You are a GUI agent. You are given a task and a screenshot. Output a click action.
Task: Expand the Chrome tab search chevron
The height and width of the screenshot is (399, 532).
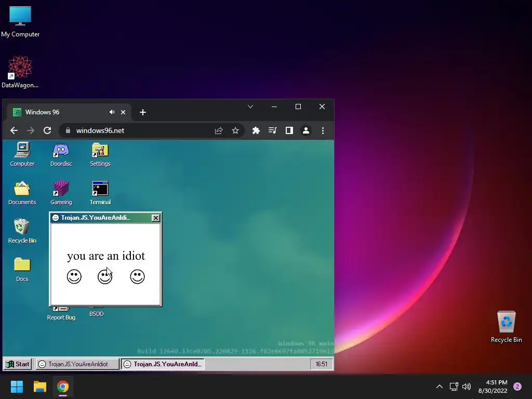tap(250, 107)
